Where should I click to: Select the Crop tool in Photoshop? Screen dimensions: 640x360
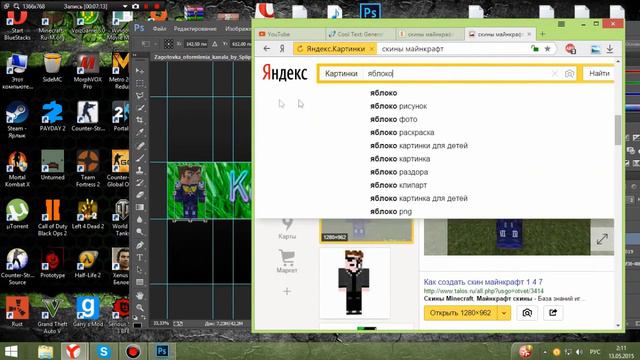click(140, 120)
